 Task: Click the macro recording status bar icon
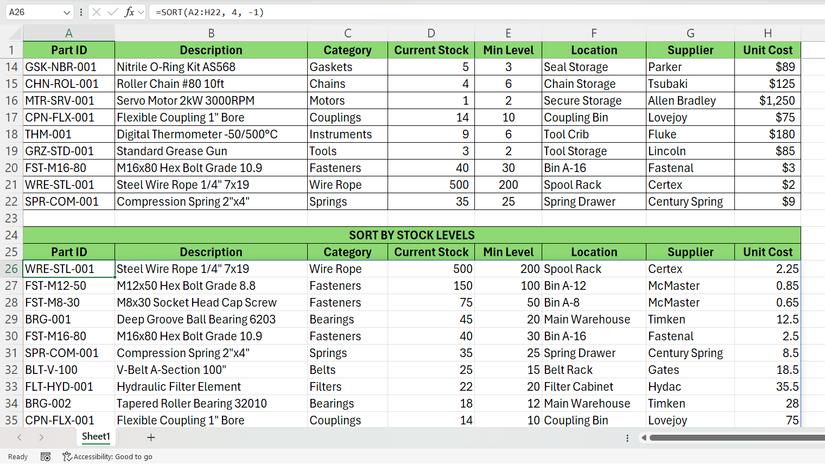click(45, 456)
